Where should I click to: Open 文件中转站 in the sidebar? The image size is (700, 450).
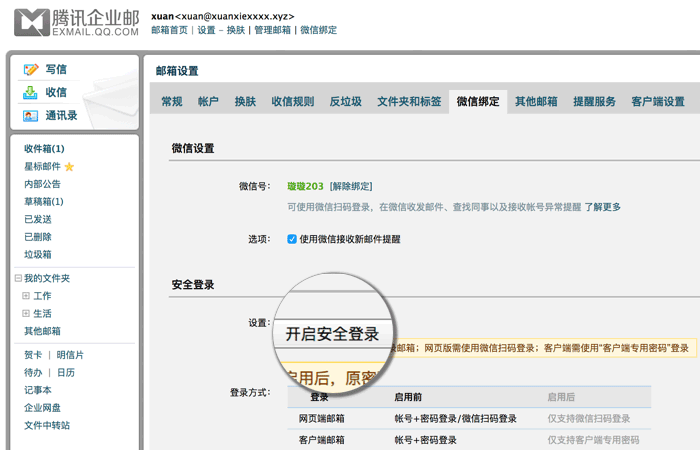(x=47, y=425)
